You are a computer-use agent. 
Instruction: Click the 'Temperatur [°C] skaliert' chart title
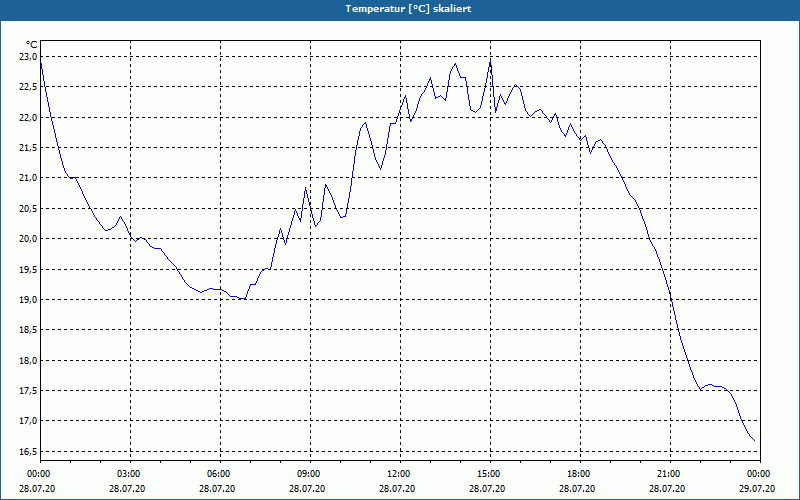[x=408, y=9]
